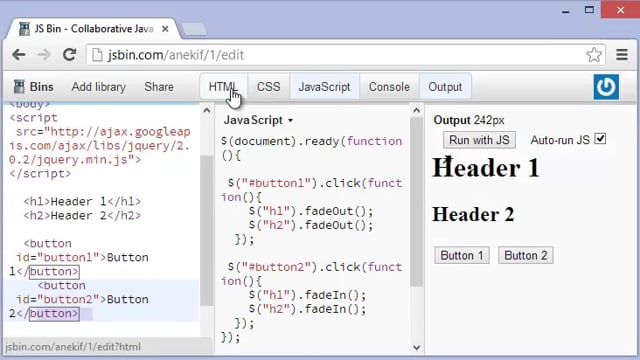
Task: Click the $("h2").fadeIn() code line
Action: point(307,309)
